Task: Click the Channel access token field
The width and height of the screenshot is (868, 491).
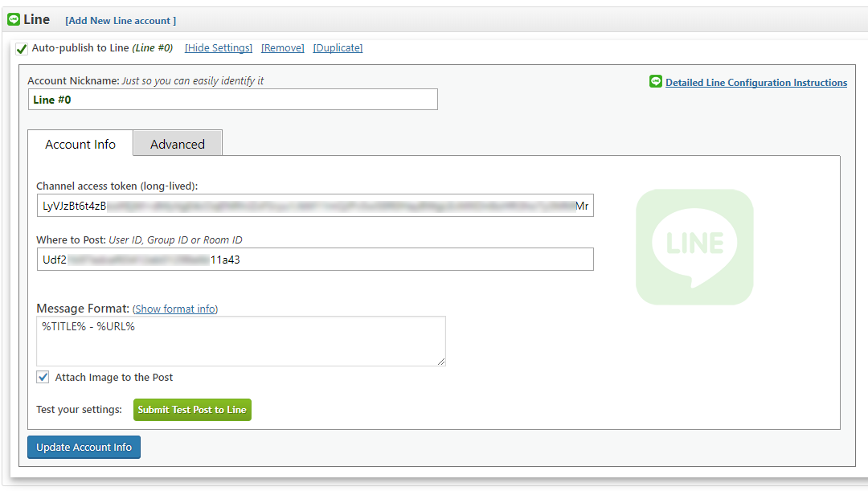Action: click(315, 206)
